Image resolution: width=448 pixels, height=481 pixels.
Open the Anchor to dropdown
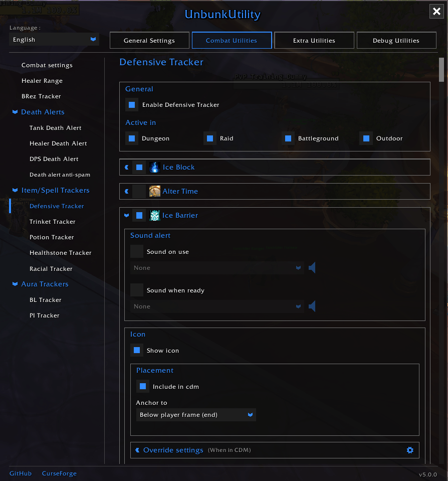tap(196, 415)
